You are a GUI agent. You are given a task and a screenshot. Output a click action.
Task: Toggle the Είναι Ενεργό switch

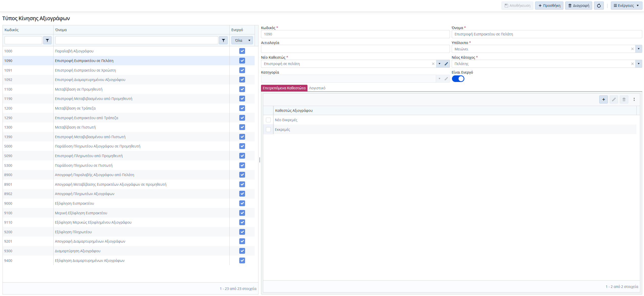[x=458, y=79]
